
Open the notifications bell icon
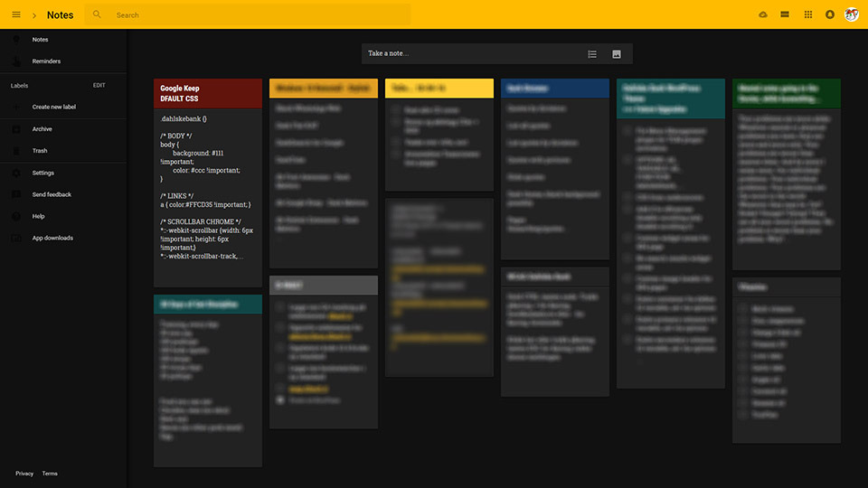(830, 15)
